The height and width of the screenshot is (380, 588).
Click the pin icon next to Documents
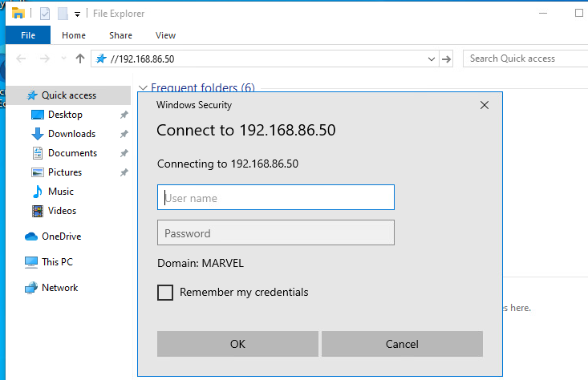(124, 153)
